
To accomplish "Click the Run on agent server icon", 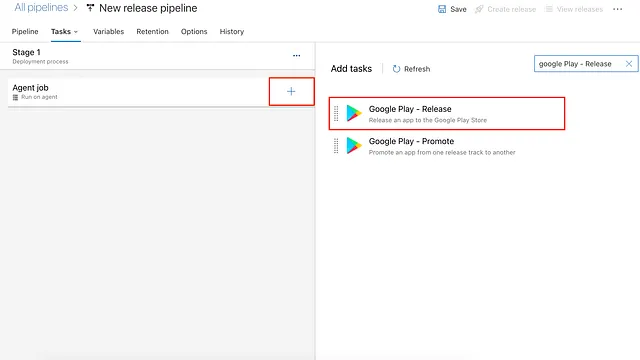I will [x=16, y=97].
